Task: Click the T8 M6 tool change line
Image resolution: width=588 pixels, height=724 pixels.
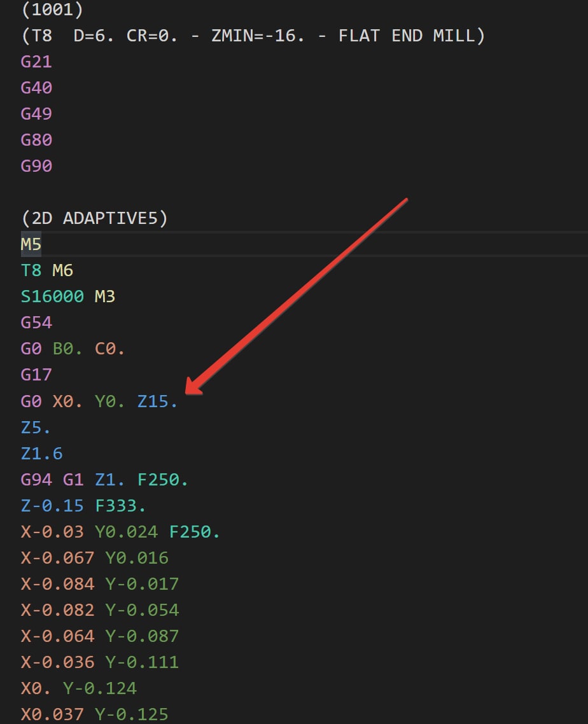Action: pyautogui.click(x=47, y=270)
